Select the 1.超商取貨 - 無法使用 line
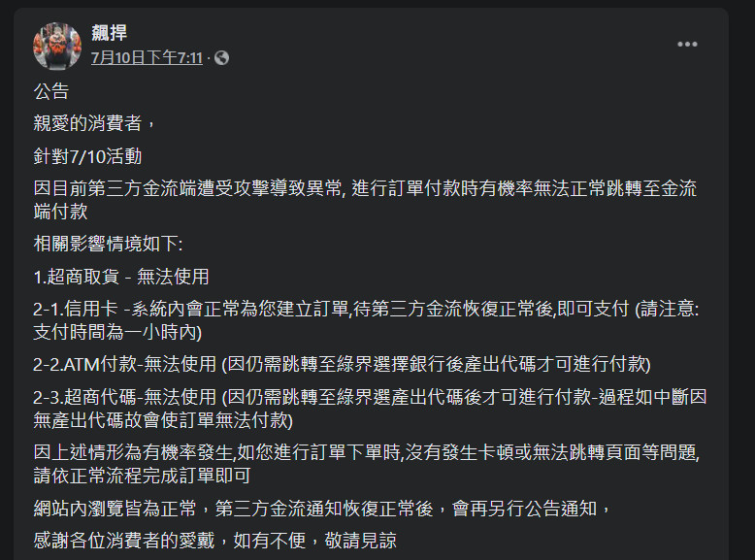Screen dimensions: 755x560 tap(121, 276)
